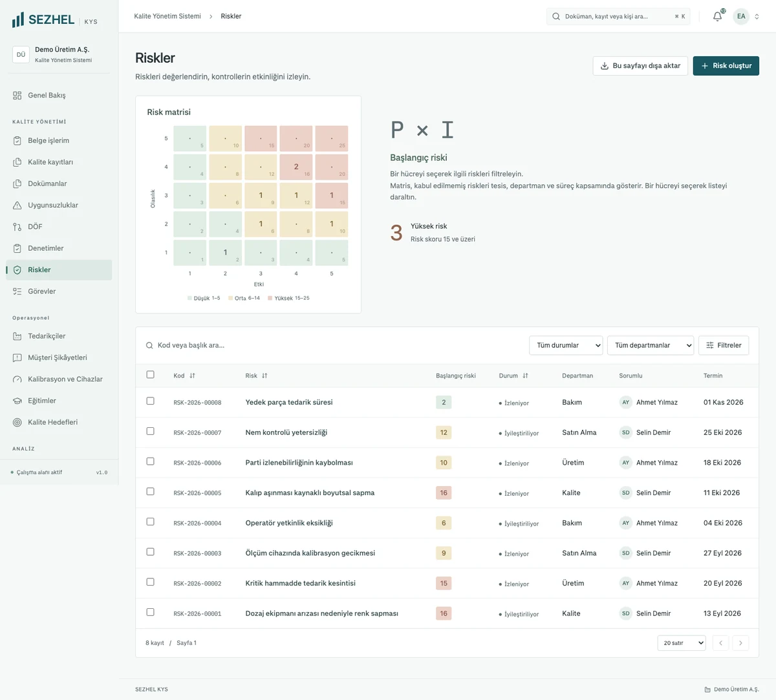This screenshot has width=776, height=700.
Task: Sort the table by Kod column
Action: point(184,376)
